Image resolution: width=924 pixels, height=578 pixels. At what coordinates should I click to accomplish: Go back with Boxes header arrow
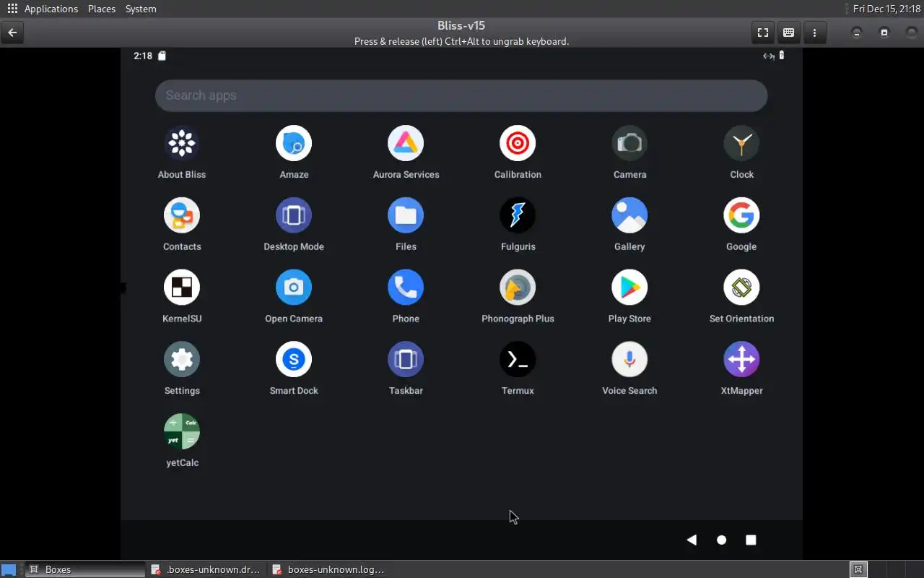[x=12, y=33]
